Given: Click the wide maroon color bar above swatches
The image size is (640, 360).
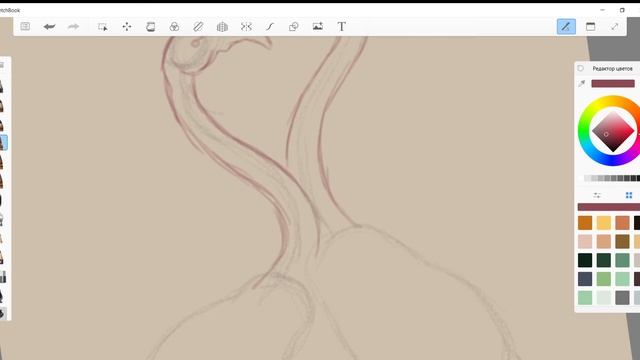Looking at the screenshot, I should tap(609, 207).
